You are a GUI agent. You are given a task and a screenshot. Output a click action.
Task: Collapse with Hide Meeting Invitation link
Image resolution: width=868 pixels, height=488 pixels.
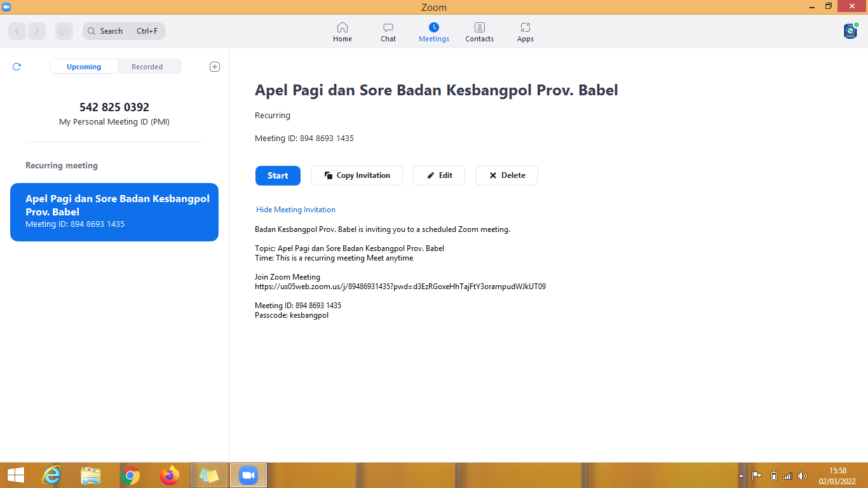tap(295, 210)
